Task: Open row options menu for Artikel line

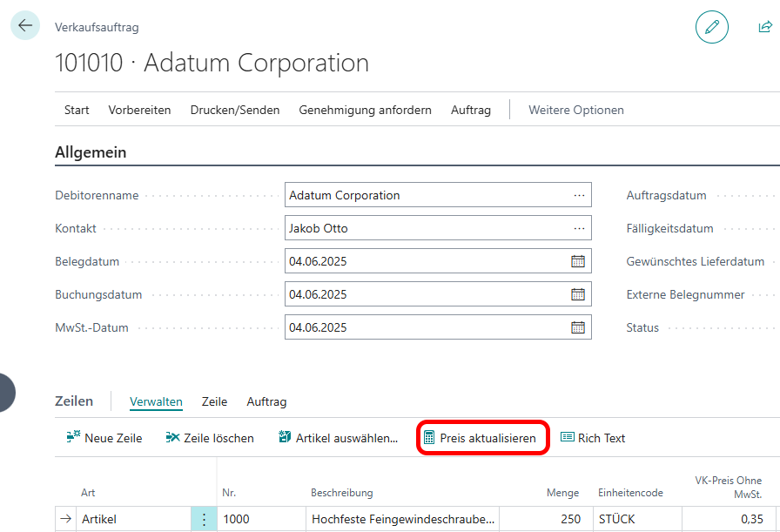Action: 204,520
